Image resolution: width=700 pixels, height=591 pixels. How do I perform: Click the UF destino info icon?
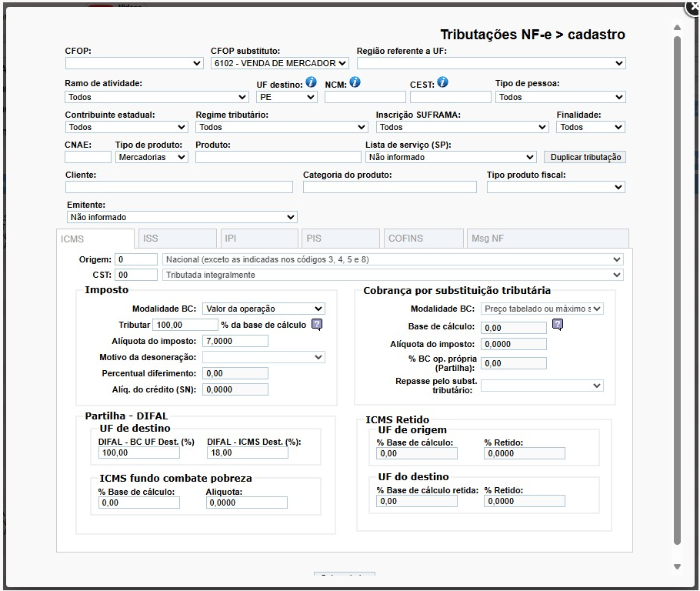[312, 82]
